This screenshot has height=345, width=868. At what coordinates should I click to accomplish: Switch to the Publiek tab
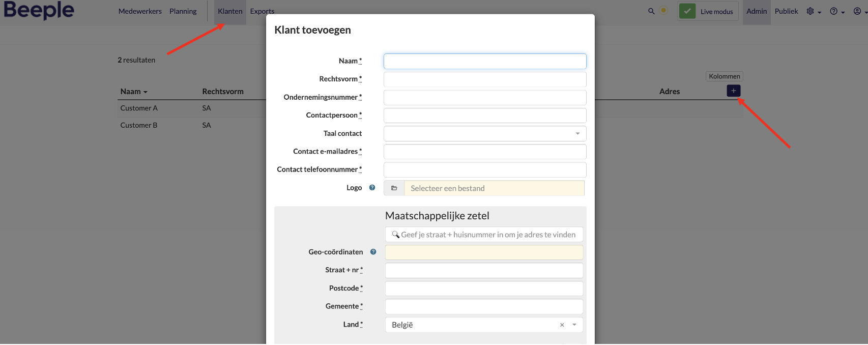786,11
